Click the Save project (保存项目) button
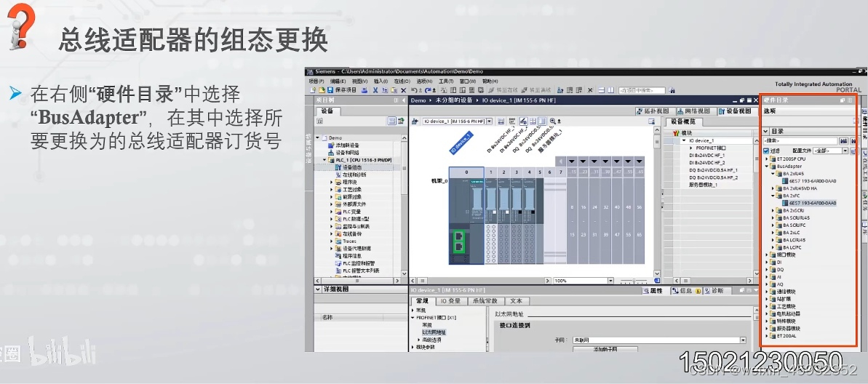Viewport: 868px width, 384px height. [x=342, y=90]
